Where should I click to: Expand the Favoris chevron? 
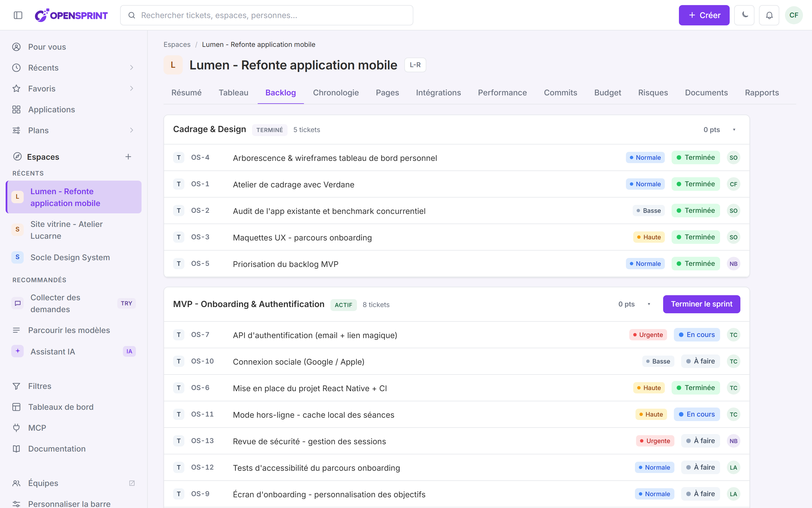point(132,88)
